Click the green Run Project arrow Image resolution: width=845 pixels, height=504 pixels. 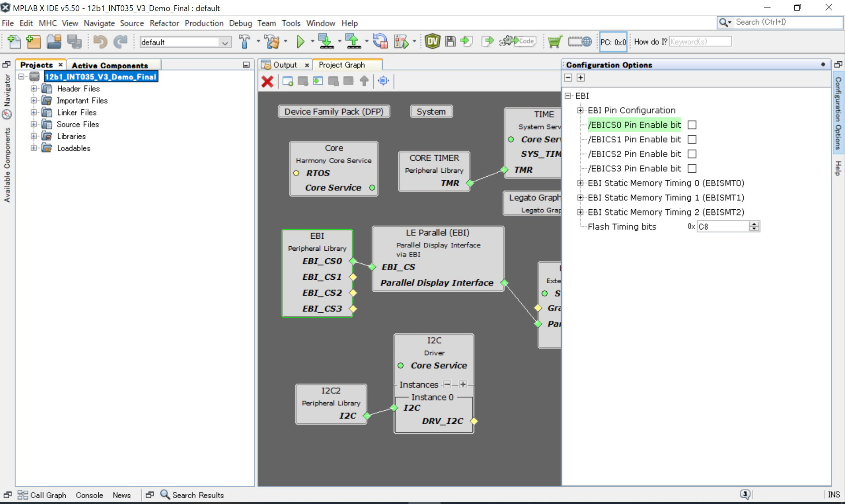coord(300,42)
